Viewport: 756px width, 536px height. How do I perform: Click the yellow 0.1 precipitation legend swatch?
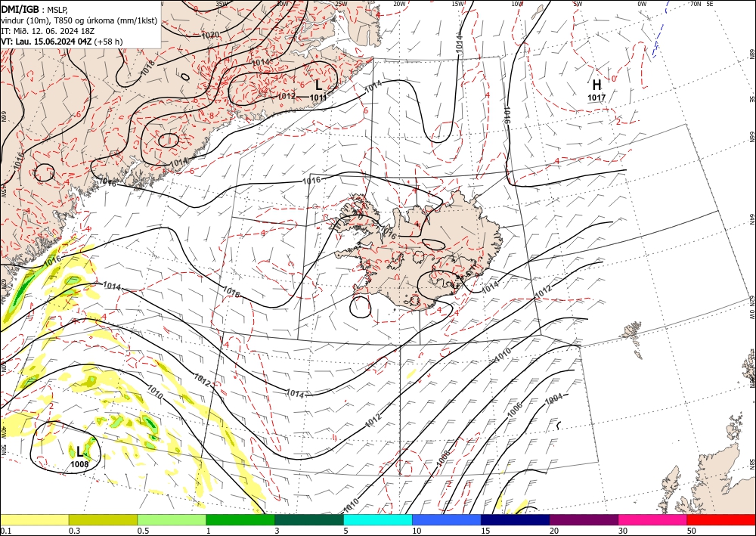[34, 519]
